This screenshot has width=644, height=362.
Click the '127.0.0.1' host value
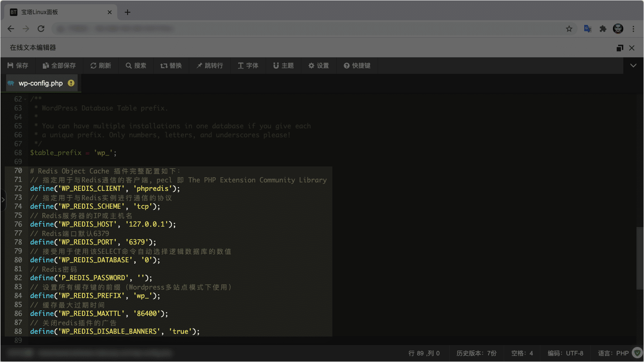pyautogui.click(x=146, y=224)
